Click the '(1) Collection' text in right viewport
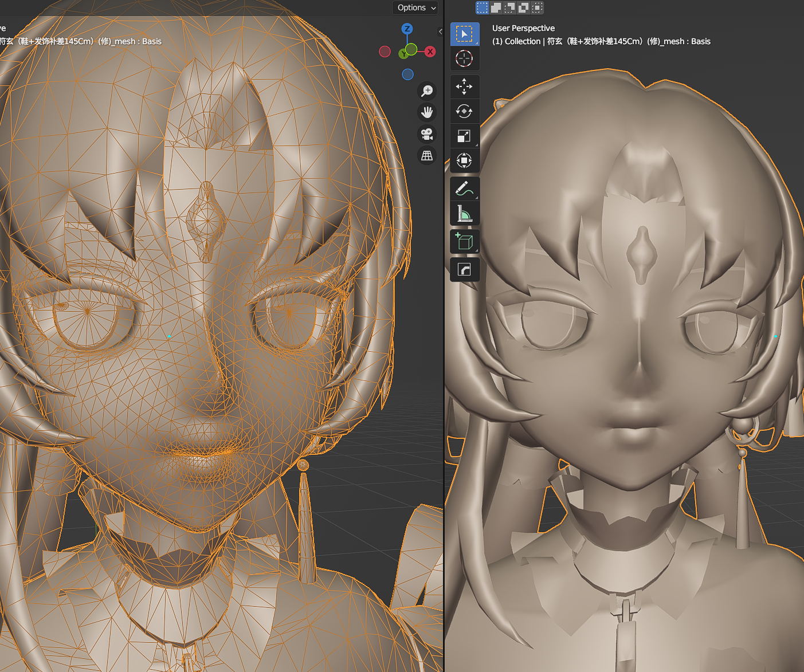This screenshot has height=672, width=804. [x=516, y=41]
